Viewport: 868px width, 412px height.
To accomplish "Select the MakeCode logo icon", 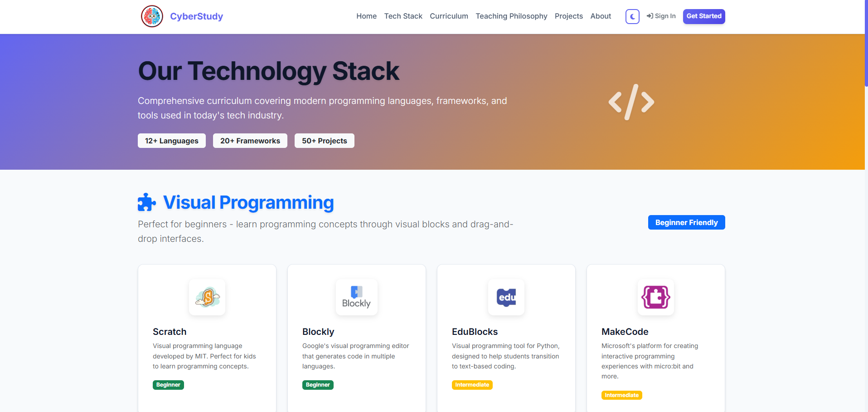I will coord(655,297).
